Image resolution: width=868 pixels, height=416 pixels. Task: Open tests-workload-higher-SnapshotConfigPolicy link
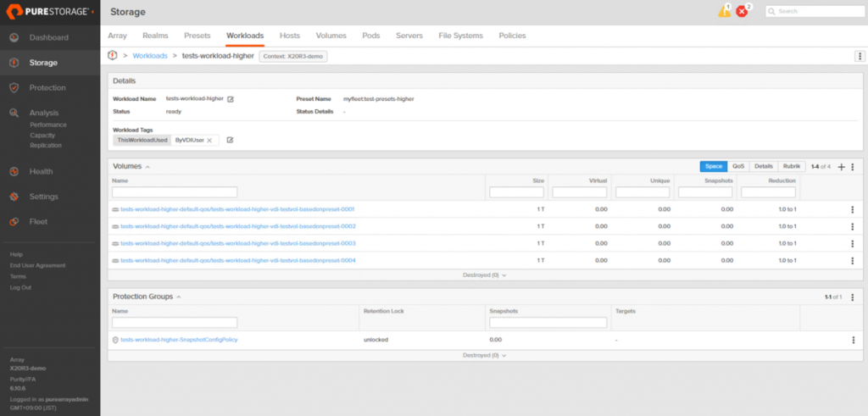pos(179,340)
